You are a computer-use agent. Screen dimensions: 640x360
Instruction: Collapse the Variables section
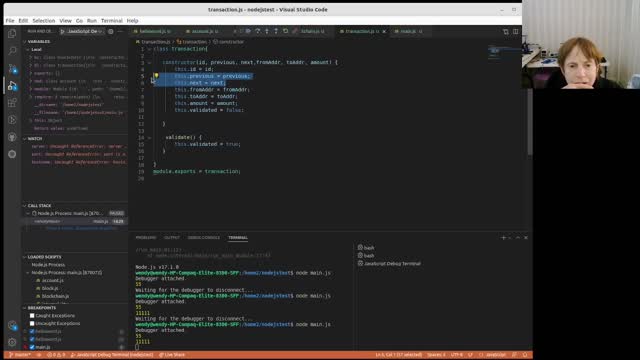coord(25,42)
